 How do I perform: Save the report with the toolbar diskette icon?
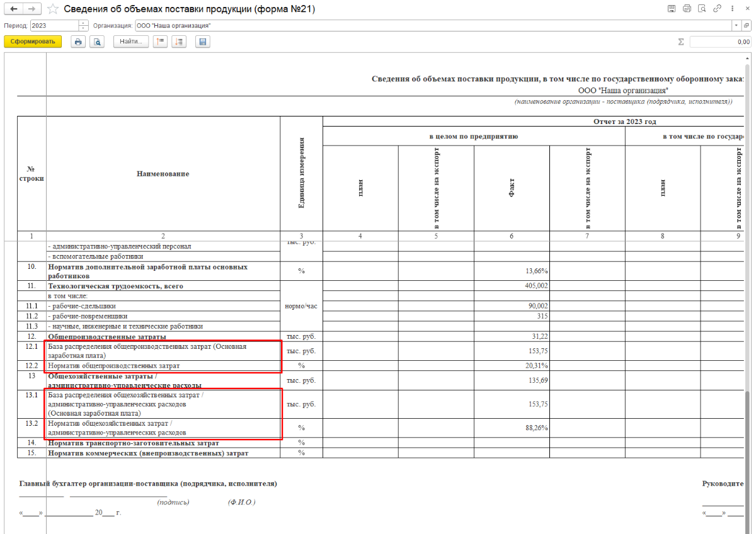click(x=202, y=42)
